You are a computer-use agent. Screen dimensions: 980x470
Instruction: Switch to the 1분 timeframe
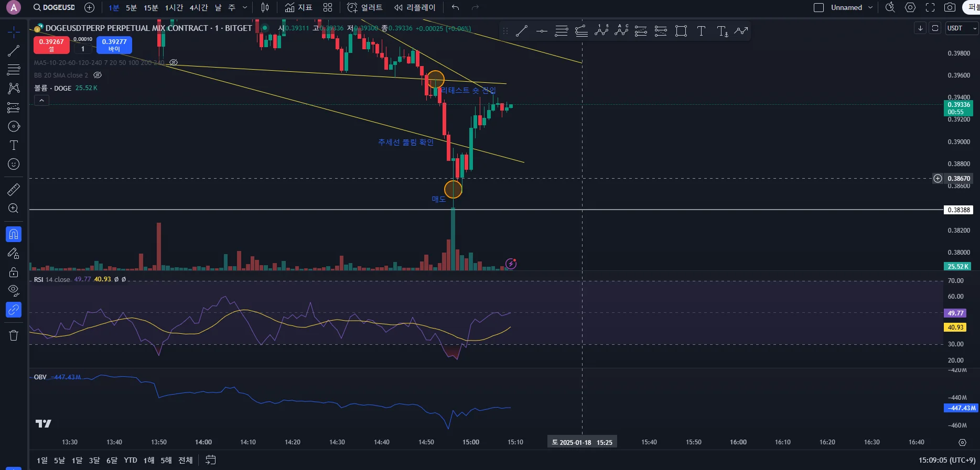114,7
